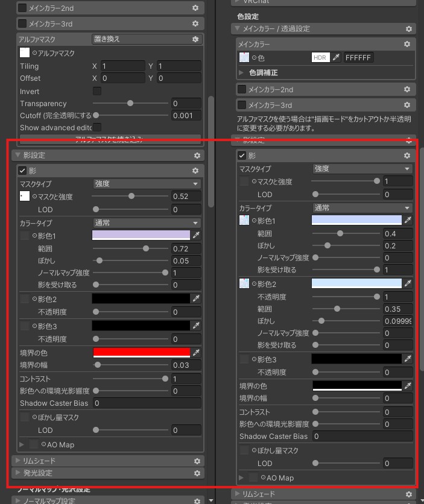Click eyedropper beside HDR color field
The width and height of the screenshot is (424, 504).
click(337, 58)
